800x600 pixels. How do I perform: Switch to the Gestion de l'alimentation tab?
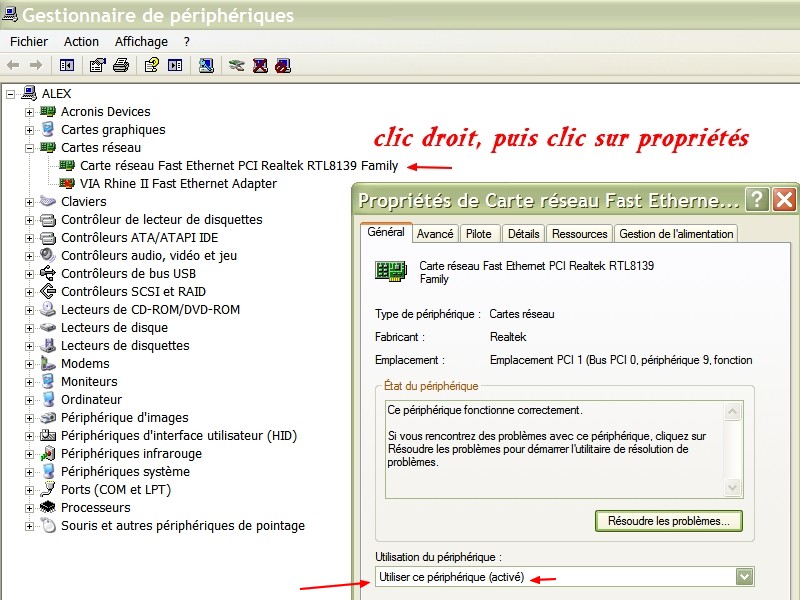676,234
